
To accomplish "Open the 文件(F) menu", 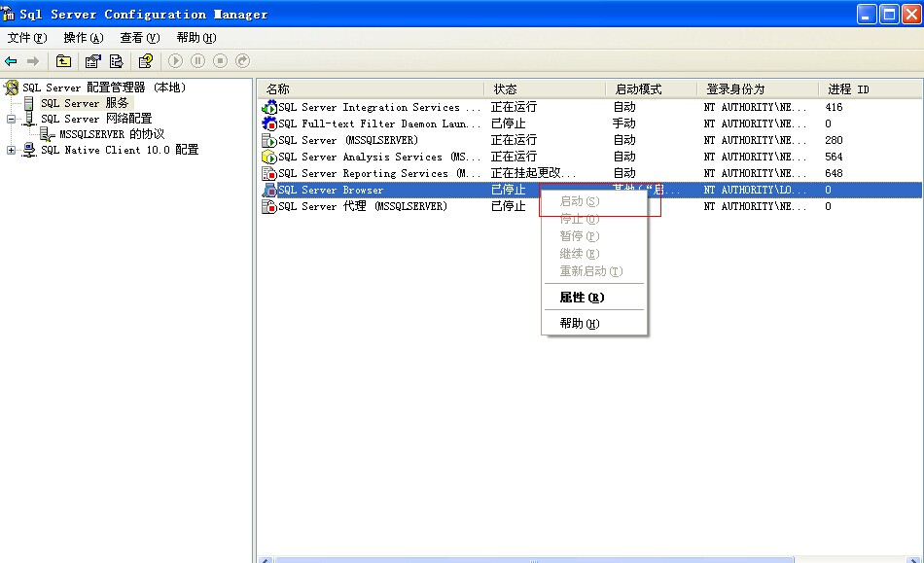I will [27, 38].
